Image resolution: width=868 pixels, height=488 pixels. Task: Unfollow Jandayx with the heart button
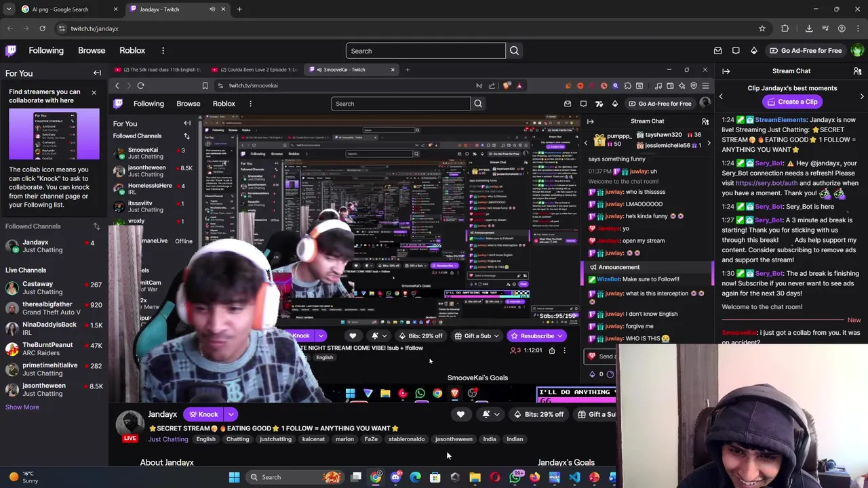click(460, 414)
